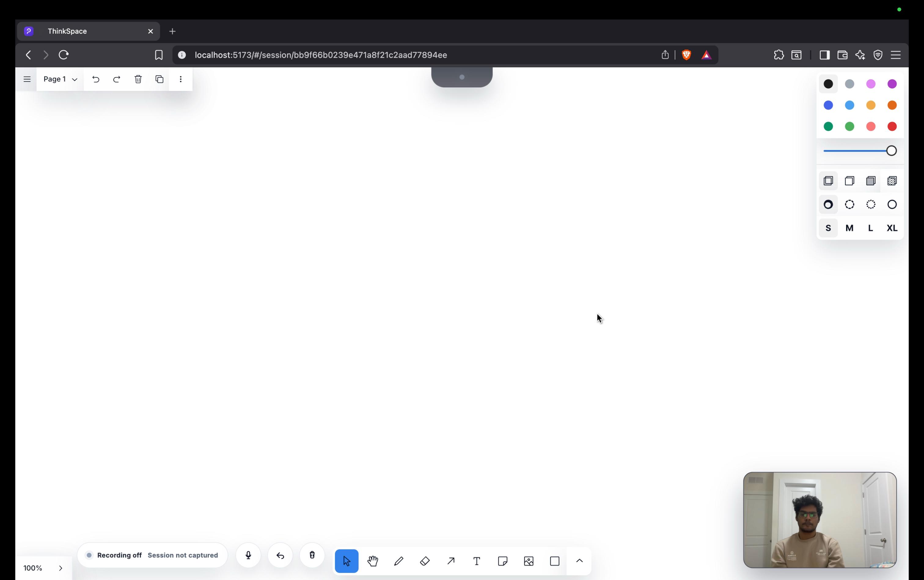
Task: Select the arrow tool
Action: (x=451, y=561)
